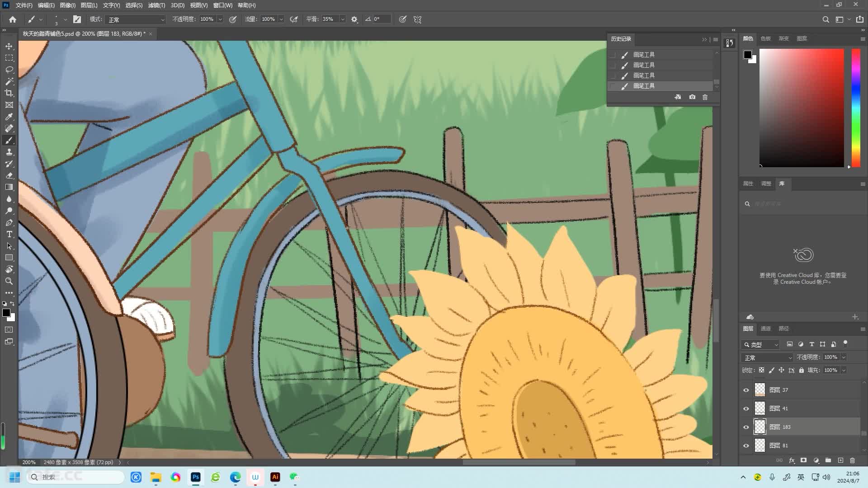Select the Rectangle shape tool
The height and width of the screenshot is (488, 868).
9,258
